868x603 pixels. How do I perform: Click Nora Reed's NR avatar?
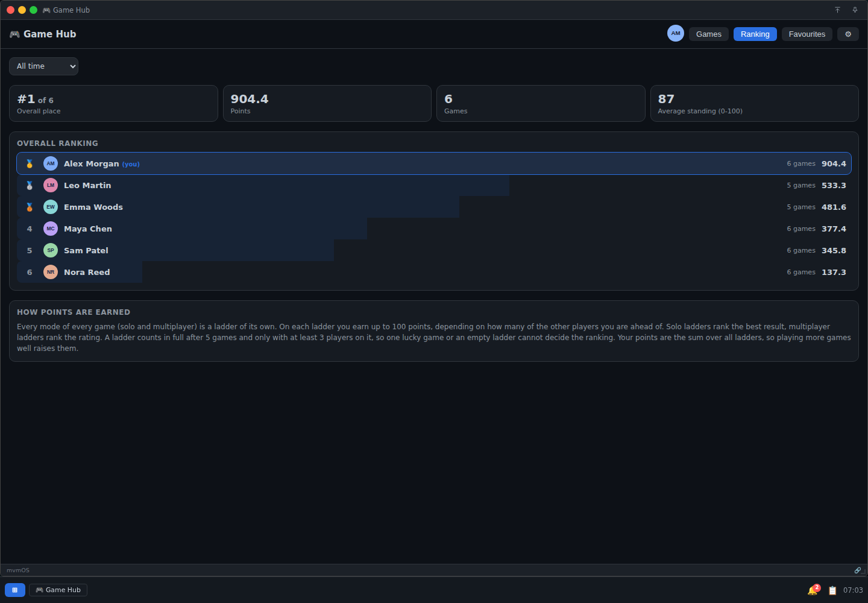pos(51,273)
